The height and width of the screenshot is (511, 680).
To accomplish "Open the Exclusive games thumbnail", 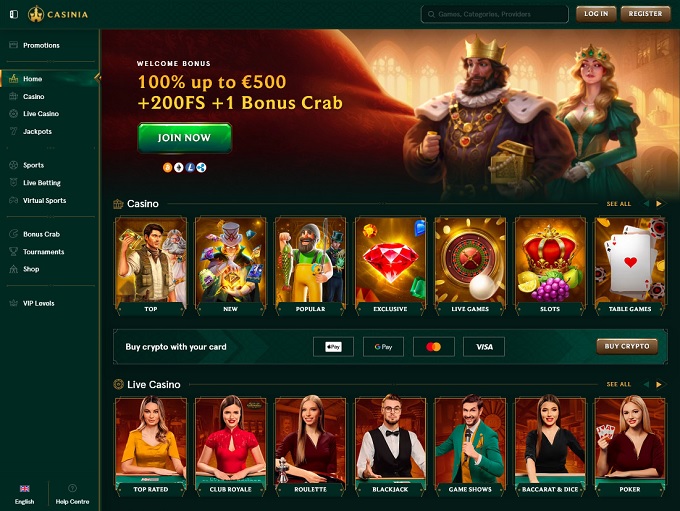I will pyautogui.click(x=390, y=266).
